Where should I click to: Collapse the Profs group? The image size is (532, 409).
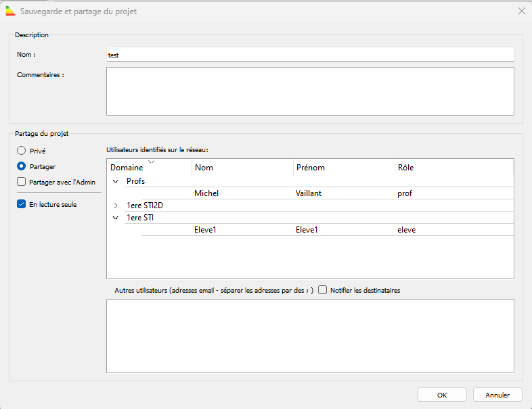coord(115,181)
